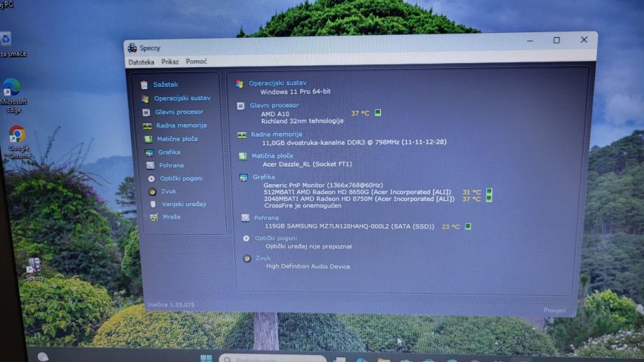The image size is (644, 362).
Task: Click the Windows 11 Pro 64-bit text
Action: [295, 92]
